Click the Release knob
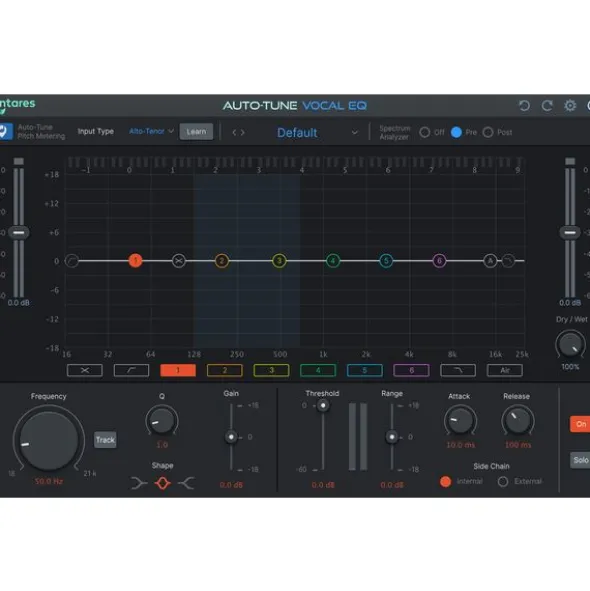590x591 pixels. [518, 420]
